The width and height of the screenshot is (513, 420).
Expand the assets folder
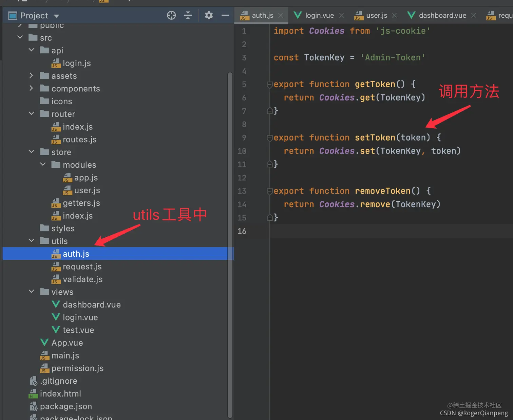(x=32, y=75)
